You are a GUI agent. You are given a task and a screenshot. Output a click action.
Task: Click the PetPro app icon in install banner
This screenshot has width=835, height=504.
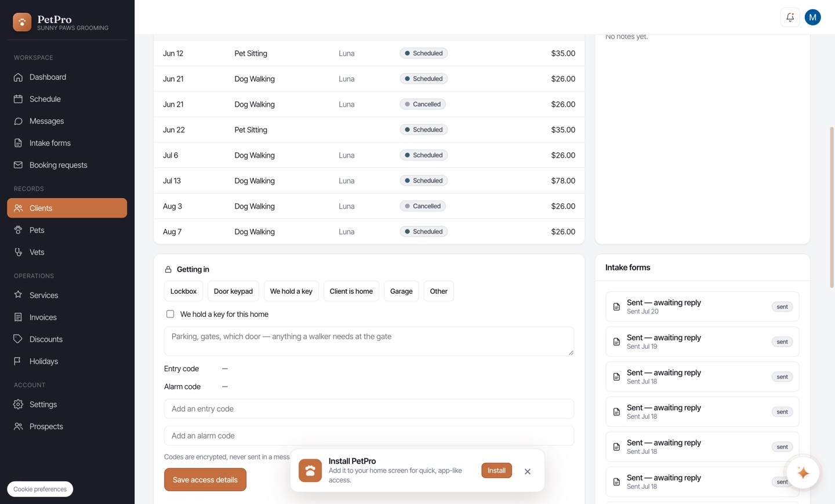point(310,470)
